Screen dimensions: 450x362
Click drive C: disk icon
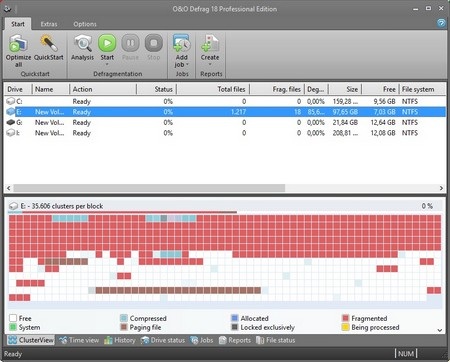(11, 101)
